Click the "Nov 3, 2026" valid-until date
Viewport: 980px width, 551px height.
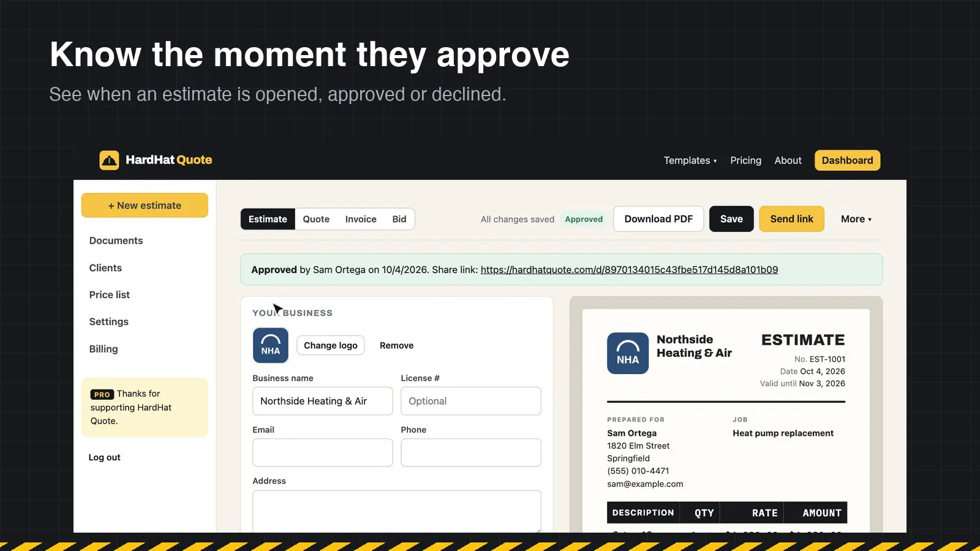(x=822, y=383)
